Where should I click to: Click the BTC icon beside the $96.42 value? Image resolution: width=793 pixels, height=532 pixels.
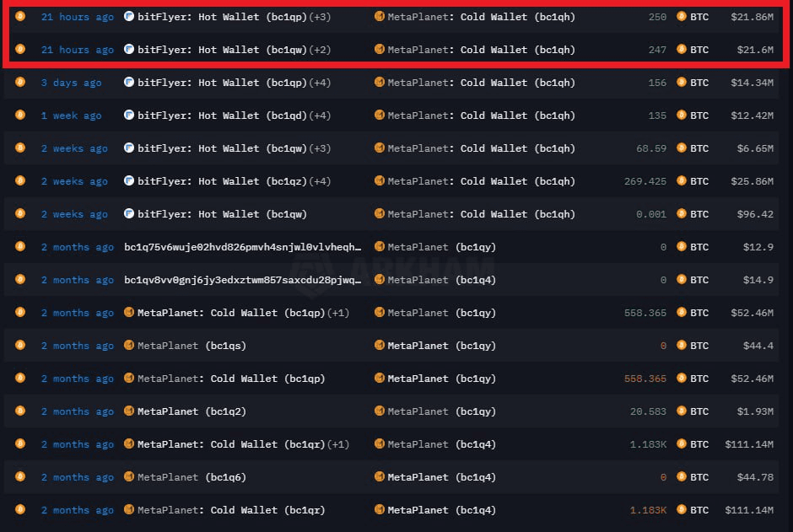coord(680,213)
